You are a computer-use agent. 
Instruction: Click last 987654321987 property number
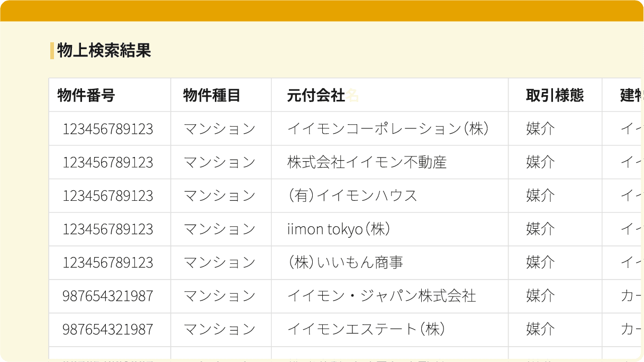pos(108,329)
